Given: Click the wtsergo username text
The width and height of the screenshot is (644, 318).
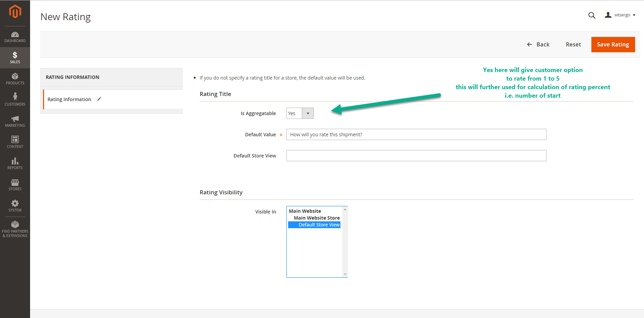Looking at the screenshot, I should point(622,15).
